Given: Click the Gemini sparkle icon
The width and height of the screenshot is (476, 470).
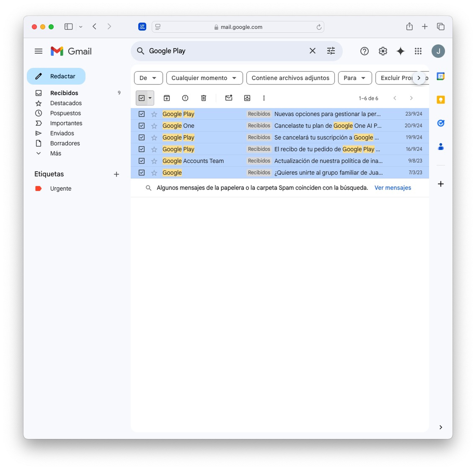Looking at the screenshot, I should 401,51.
